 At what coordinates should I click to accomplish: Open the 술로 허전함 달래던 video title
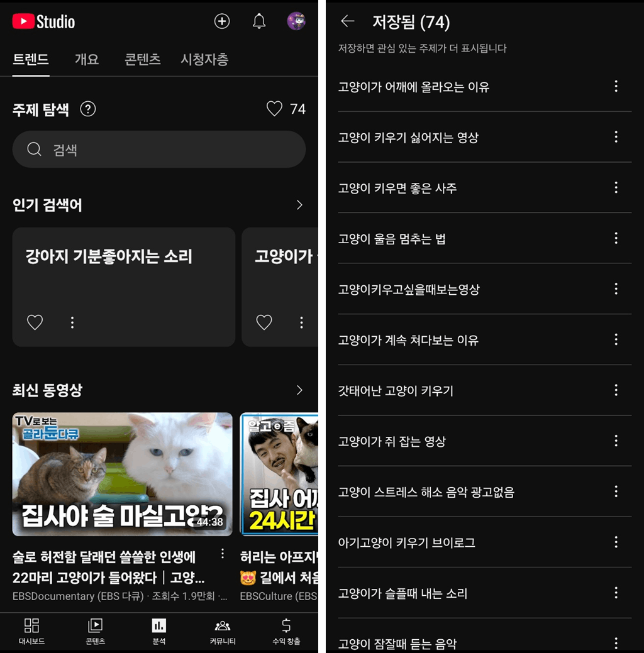108,567
